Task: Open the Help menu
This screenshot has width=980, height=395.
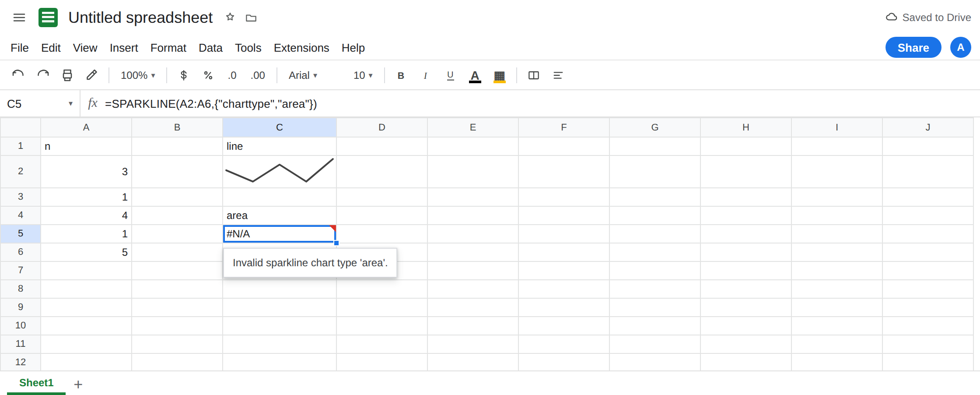Action: 353,48
